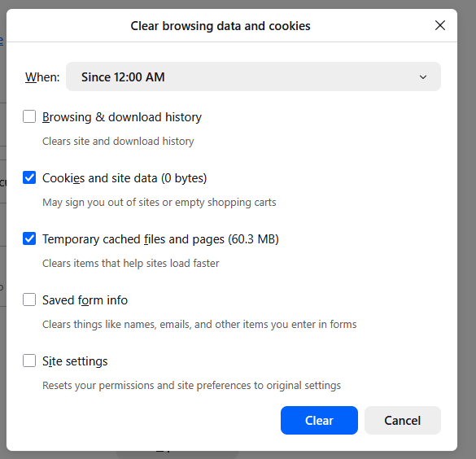Uncheck Cookies and site data checkbox
This screenshot has height=459, width=476.
pos(29,177)
